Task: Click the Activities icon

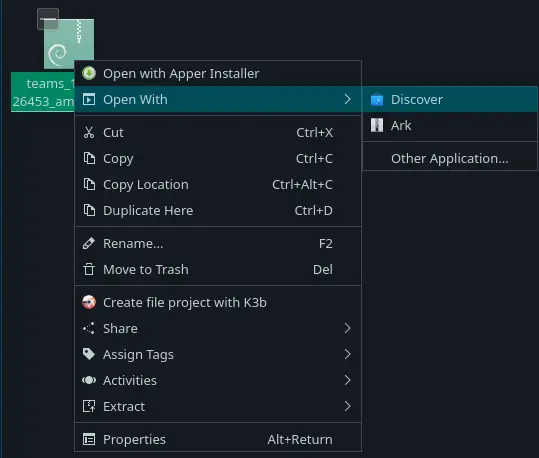Action: [89, 380]
